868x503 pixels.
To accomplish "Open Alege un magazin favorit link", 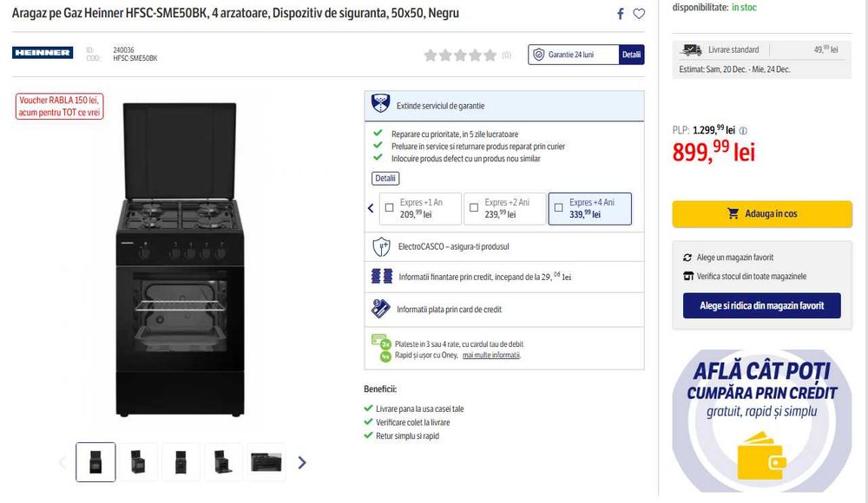I will (735, 258).
